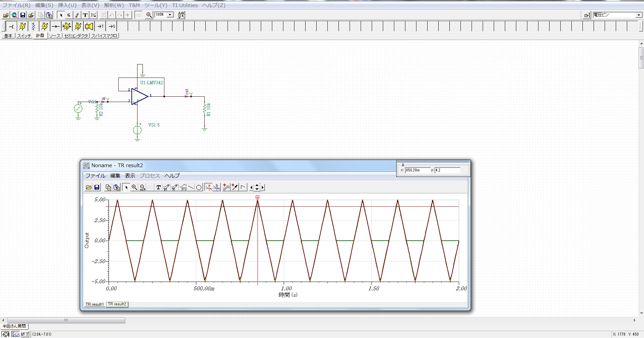Screen dimensions: 644x338
Task: Place an Ampere meter component
Action: tap(45, 26)
